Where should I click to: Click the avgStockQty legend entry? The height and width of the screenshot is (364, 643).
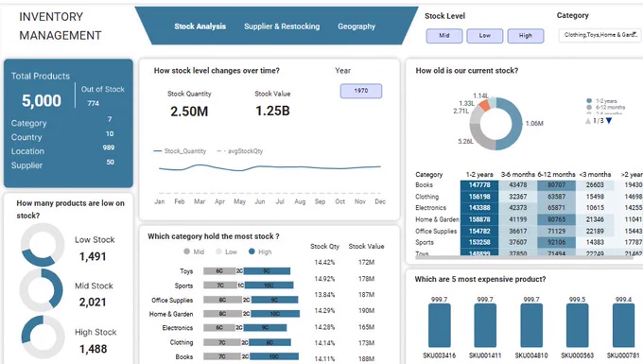240,151
